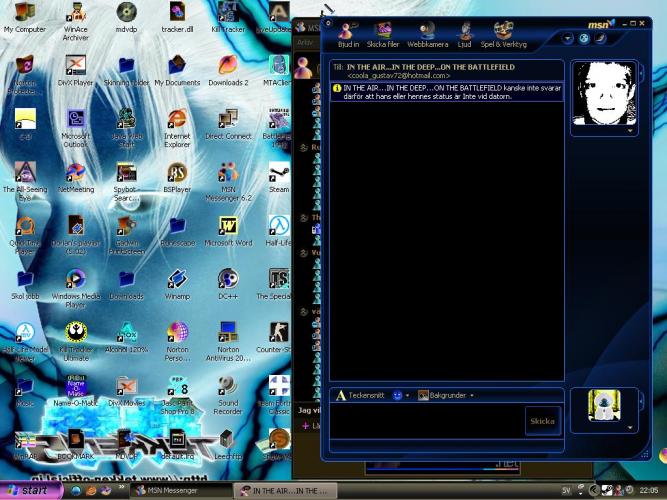This screenshot has width=667, height=500.
Task: Open Steam desktop shortcut
Action: tap(279, 178)
